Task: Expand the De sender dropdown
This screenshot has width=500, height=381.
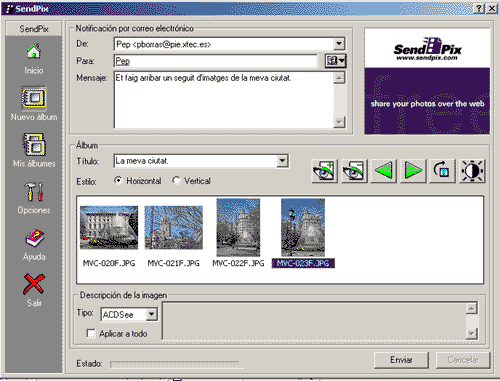Action: pos(339,44)
